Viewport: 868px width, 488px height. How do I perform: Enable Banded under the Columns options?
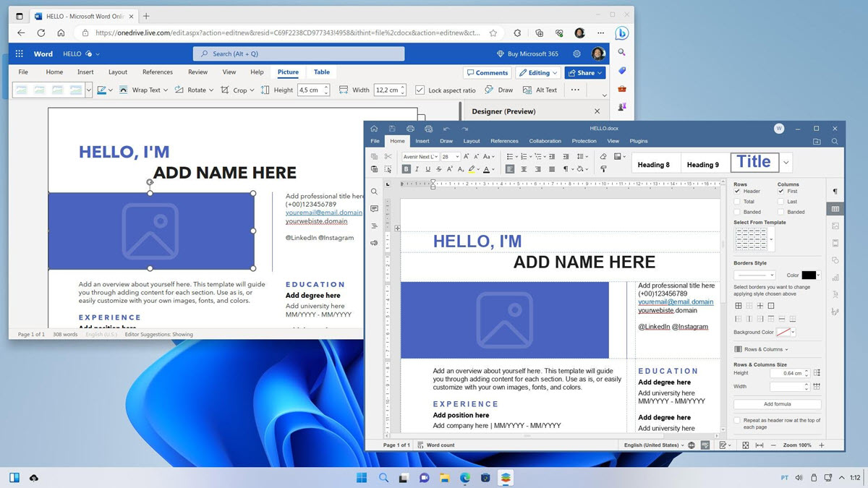tap(782, 212)
